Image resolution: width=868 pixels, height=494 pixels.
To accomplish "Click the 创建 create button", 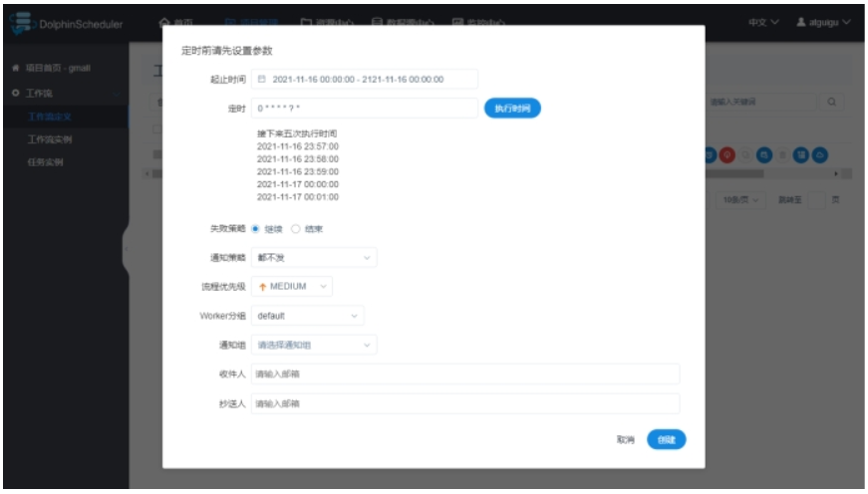I will [667, 440].
